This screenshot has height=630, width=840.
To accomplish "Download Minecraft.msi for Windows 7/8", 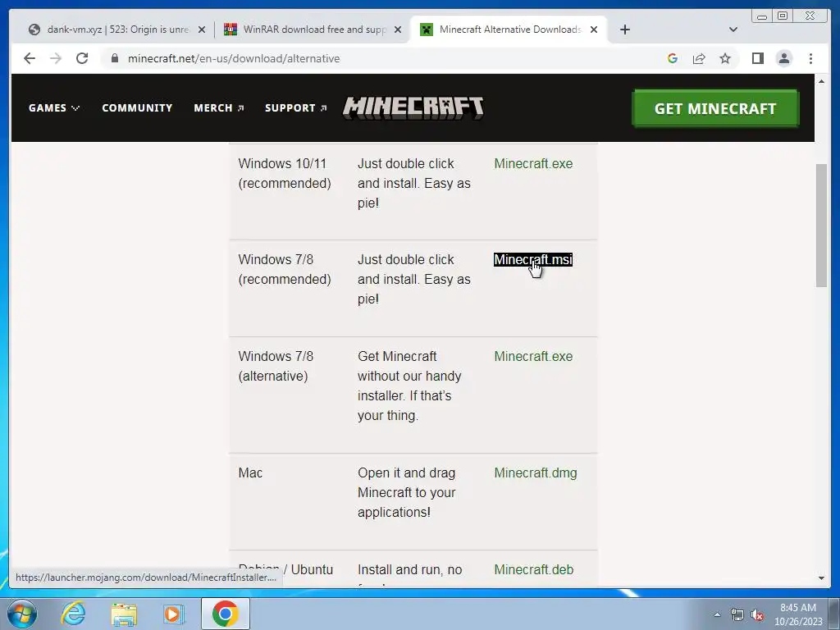I will pyautogui.click(x=533, y=260).
